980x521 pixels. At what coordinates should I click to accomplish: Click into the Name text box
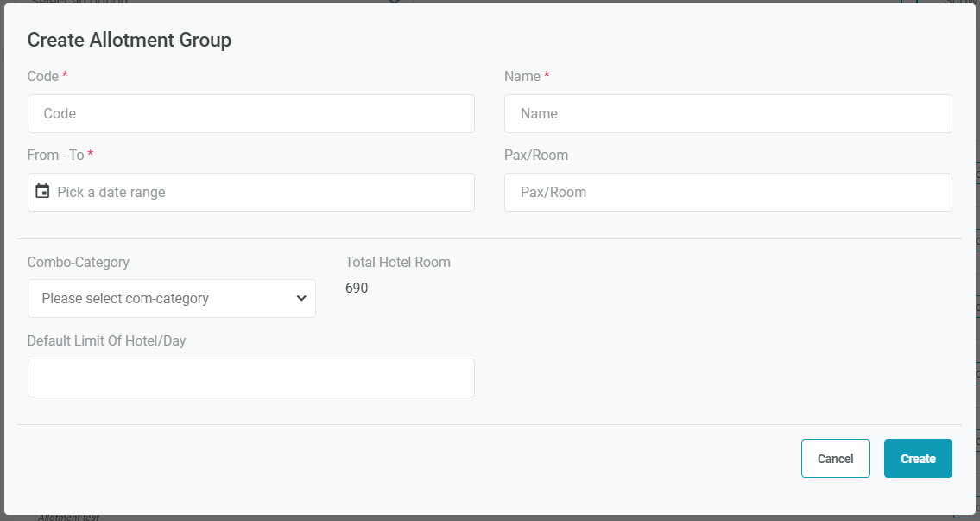[x=728, y=113]
